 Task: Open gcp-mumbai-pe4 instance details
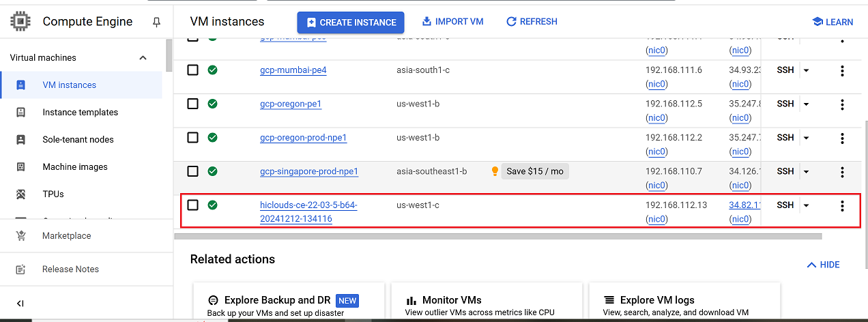(x=293, y=70)
